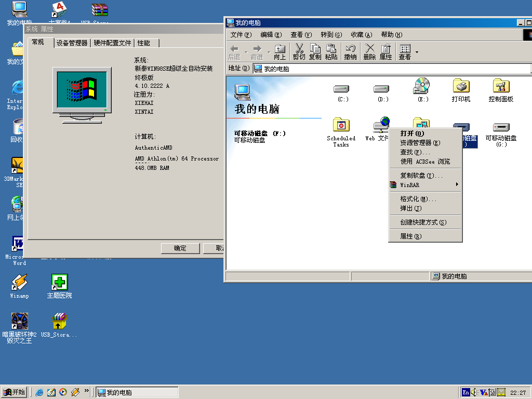Choose Find (查找) in context menu
532x399 pixels.
point(425,152)
